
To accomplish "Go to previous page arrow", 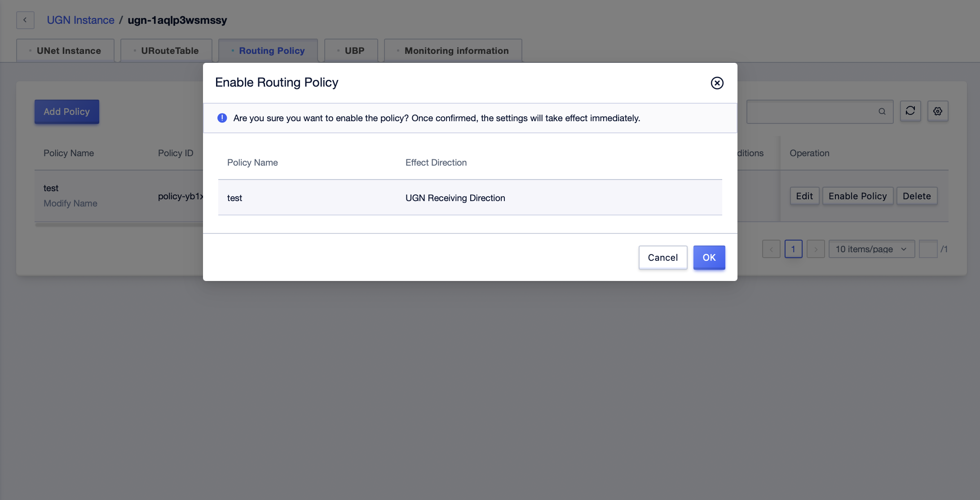I will pyautogui.click(x=771, y=249).
